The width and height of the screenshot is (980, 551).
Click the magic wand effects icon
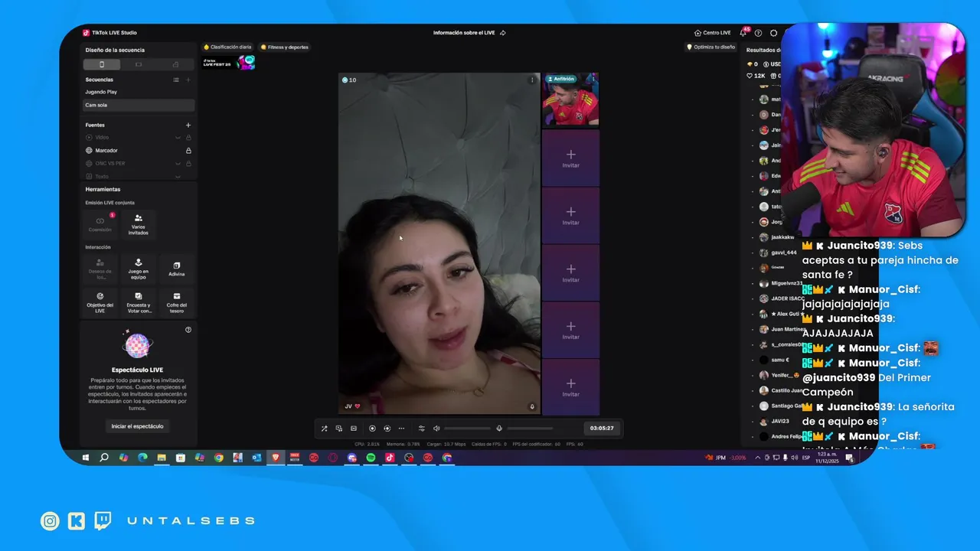324,429
